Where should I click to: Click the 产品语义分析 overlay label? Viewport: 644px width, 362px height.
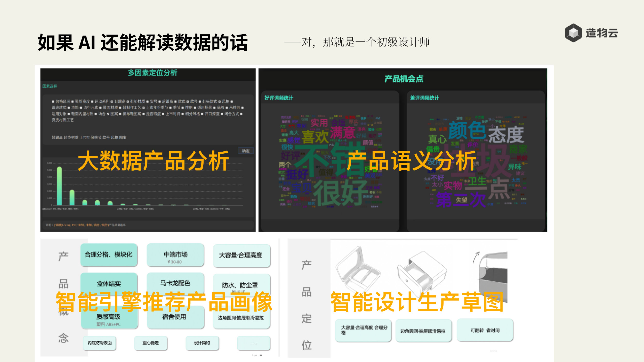pyautogui.click(x=411, y=161)
